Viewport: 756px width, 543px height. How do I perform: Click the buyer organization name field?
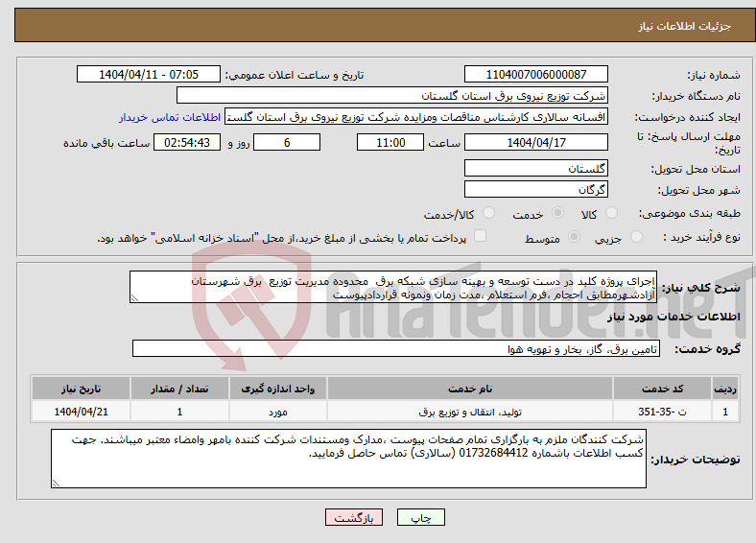pyautogui.click(x=392, y=96)
